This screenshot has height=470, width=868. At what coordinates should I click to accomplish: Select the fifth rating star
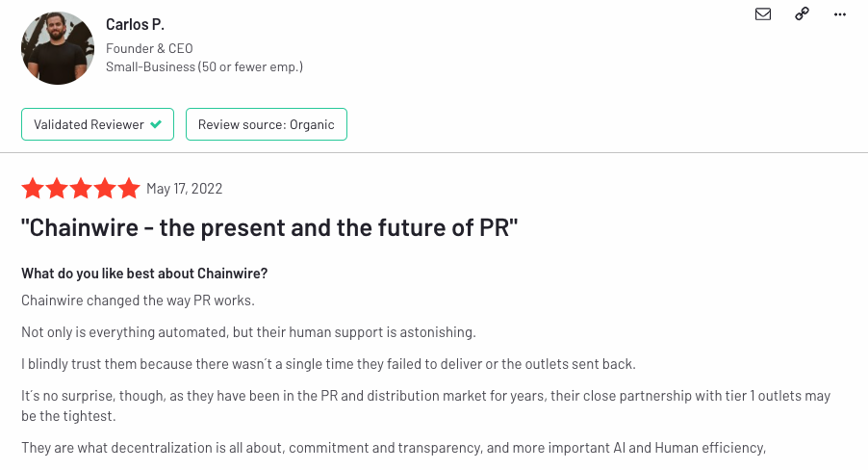pos(129,188)
